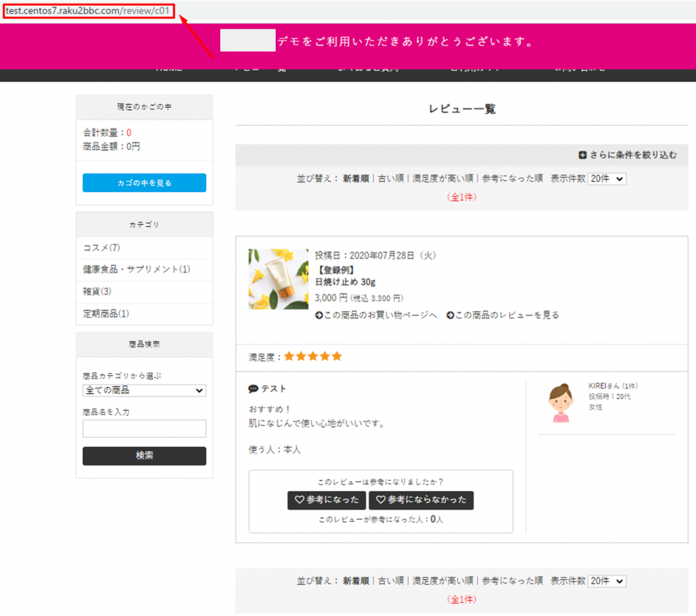The image size is (696, 616).
Task: Select the コスメ(7) category
Action: 102,248
